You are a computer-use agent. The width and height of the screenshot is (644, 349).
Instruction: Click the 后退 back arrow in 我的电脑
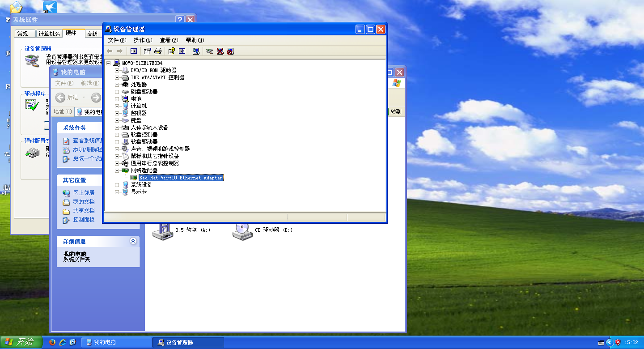coord(60,97)
